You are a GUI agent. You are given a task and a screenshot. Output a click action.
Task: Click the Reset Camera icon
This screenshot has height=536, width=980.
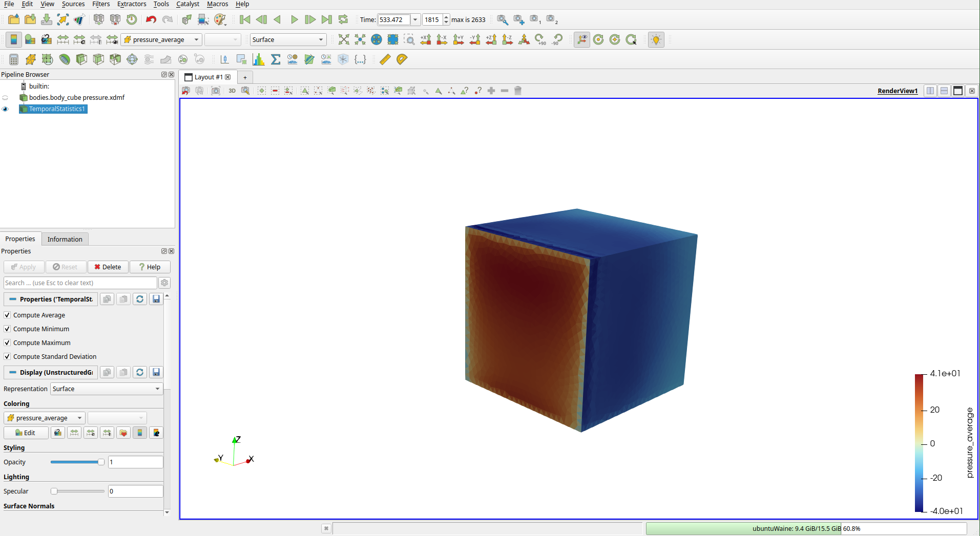pos(344,39)
